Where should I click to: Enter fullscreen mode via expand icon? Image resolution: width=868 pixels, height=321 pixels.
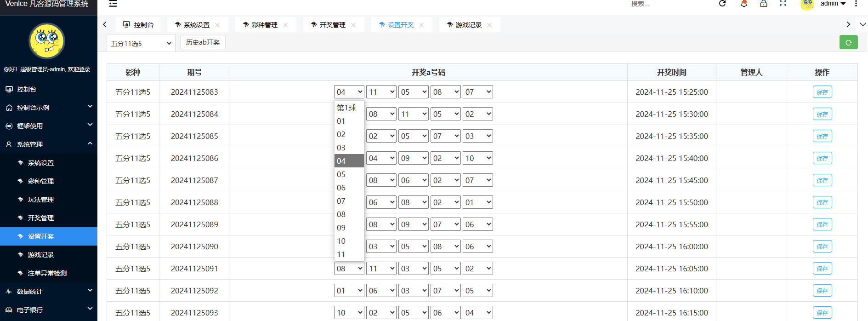click(x=783, y=4)
